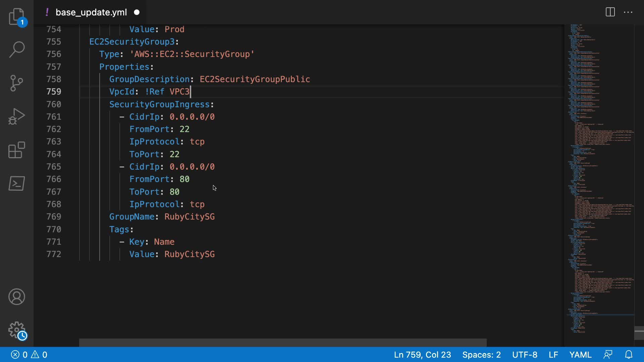
Task: Change LF end of line sequence
Action: (553, 355)
